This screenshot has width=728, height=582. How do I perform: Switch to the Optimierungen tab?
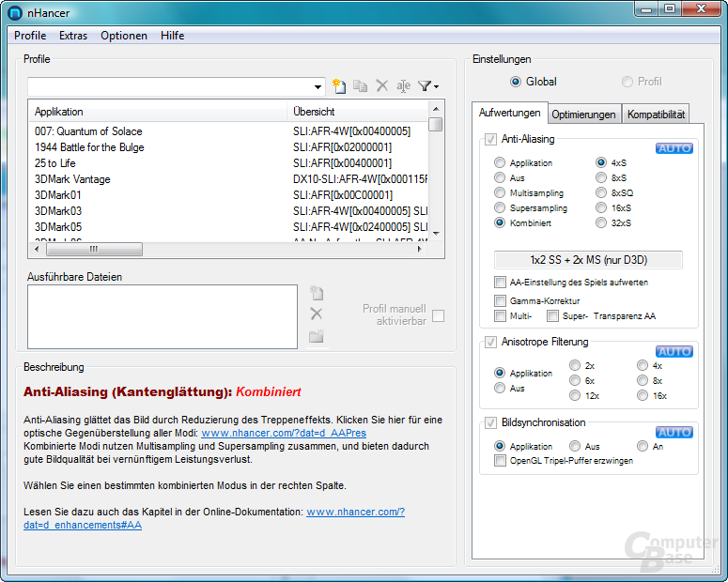(x=583, y=115)
